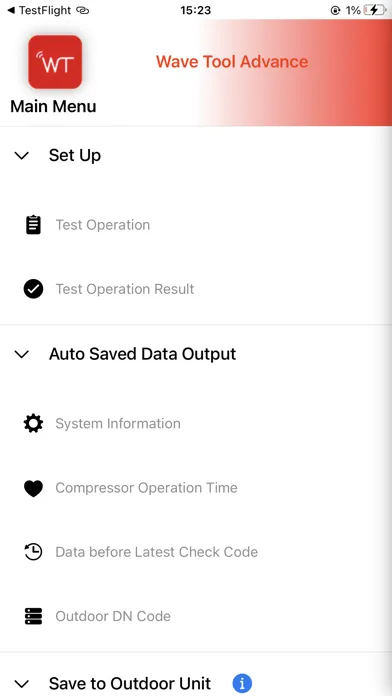Click the gear icon next to System Information
The width and height of the screenshot is (392, 696).
pos(33,423)
